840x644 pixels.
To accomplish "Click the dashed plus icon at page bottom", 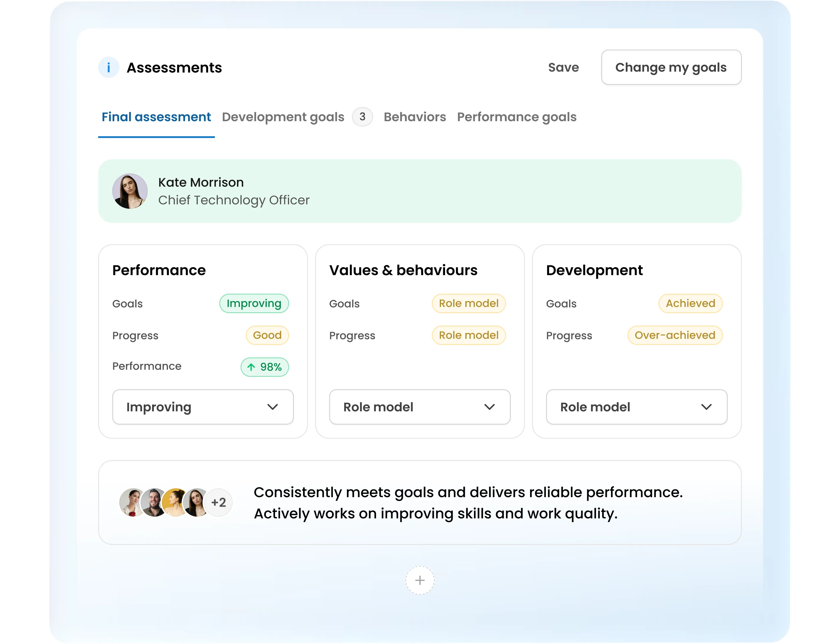I will (420, 580).
